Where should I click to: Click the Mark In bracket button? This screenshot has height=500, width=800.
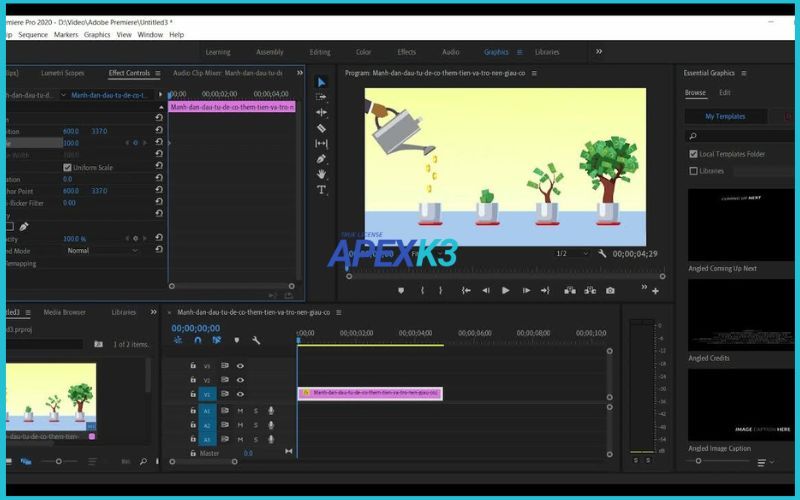[422, 290]
